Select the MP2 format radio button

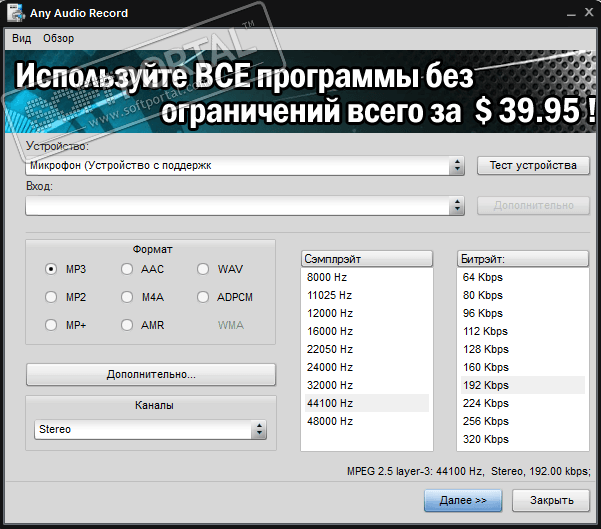click(51, 297)
